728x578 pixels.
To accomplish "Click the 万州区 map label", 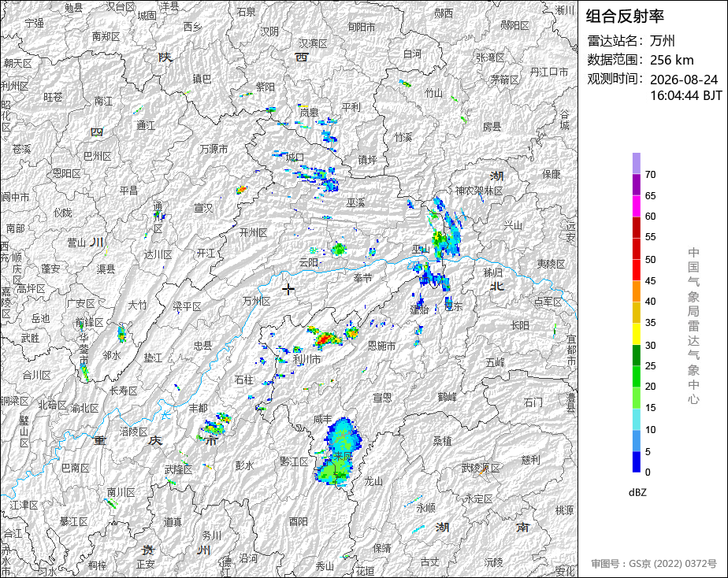I will coord(256,301).
